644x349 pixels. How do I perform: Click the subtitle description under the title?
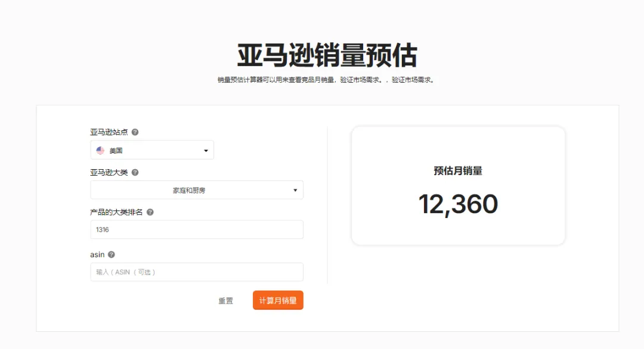tap(327, 80)
